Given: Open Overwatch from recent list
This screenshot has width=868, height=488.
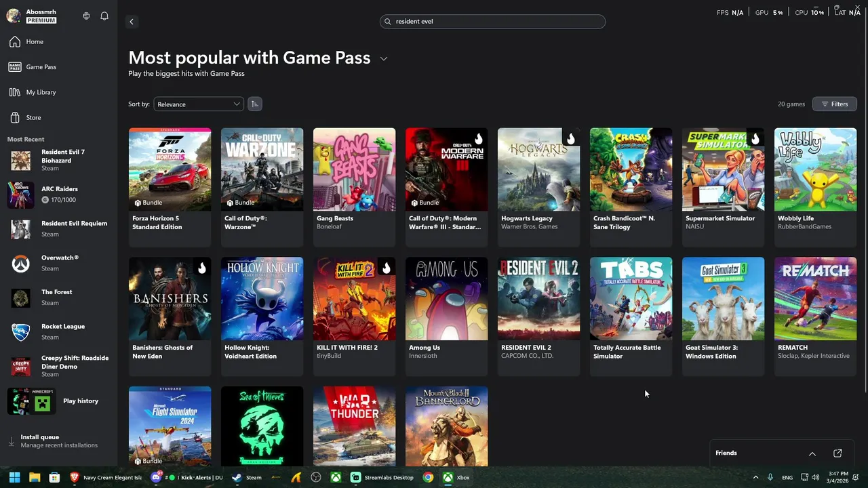Looking at the screenshot, I should click(x=58, y=263).
